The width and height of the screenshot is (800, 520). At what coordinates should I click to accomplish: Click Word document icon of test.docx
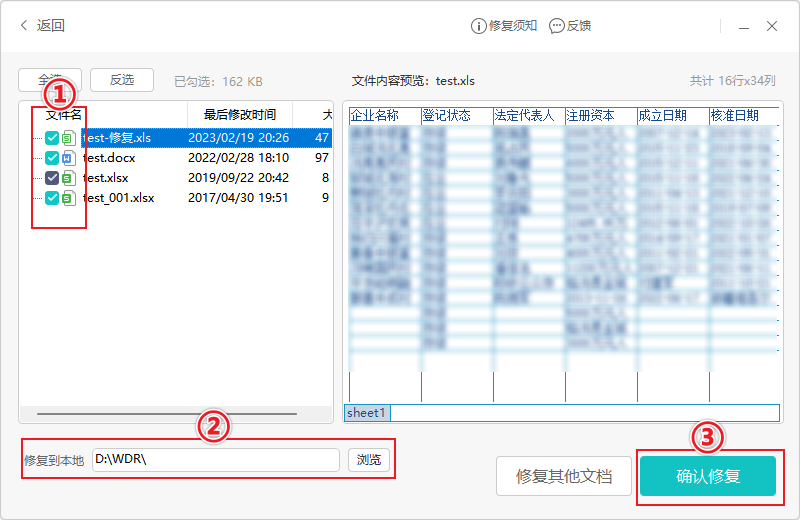[x=68, y=158]
